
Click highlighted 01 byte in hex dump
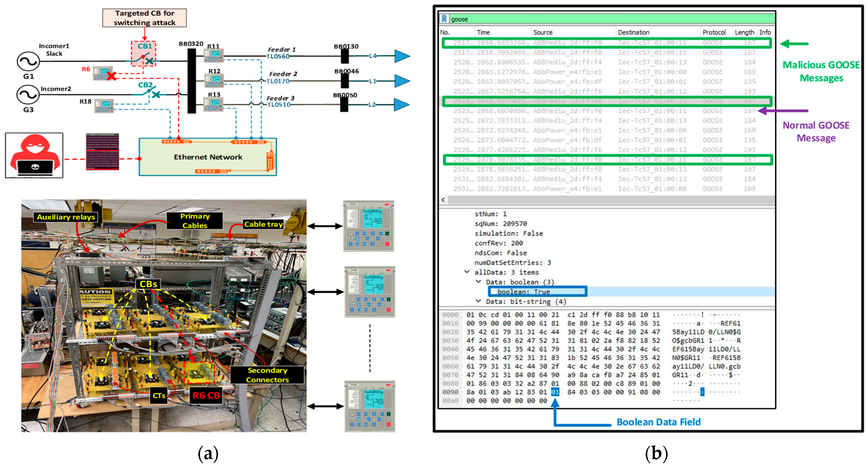point(555,392)
